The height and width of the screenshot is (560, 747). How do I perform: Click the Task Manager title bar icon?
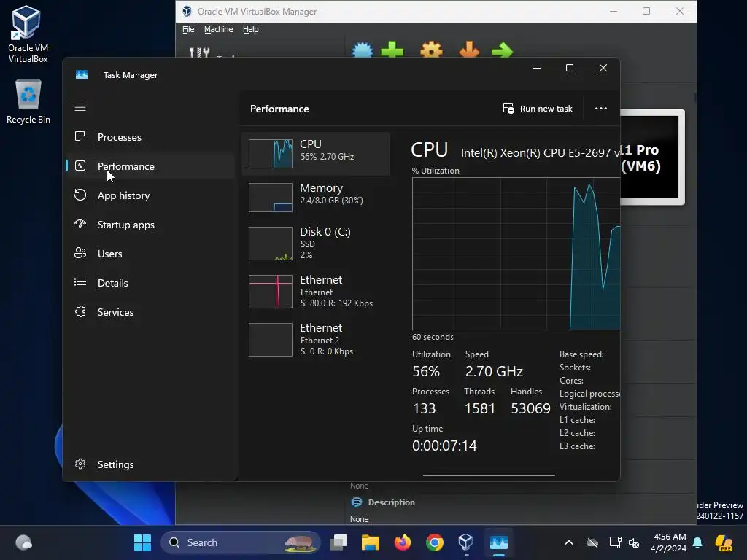(x=82, y=75)
